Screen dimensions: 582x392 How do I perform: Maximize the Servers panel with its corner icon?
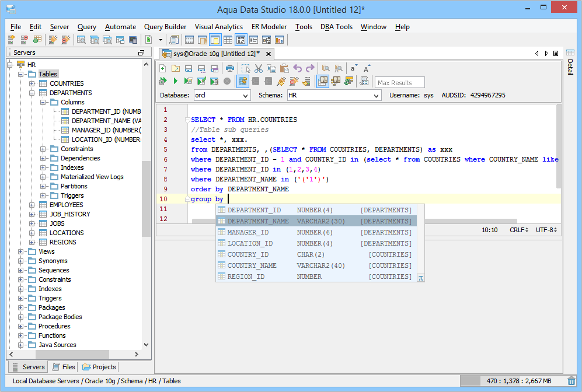pos(141,52)
